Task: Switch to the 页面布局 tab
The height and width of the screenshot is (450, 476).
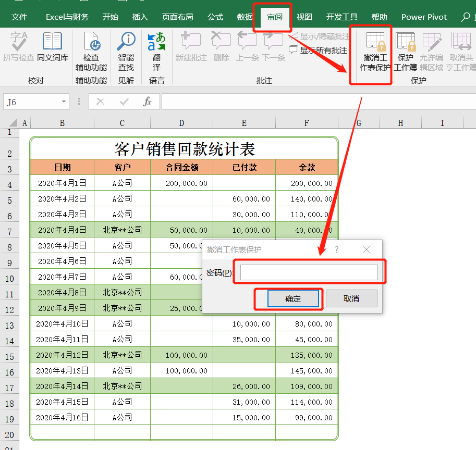Action: click(178, 17)
